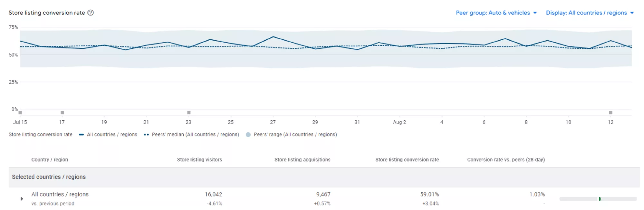Click the event marker at Jul 23
The image size is (644, 210).
pyautogui.click(x=189, y=113)
